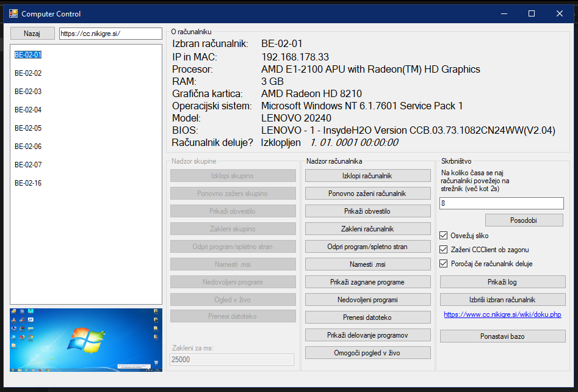Open the Namesti .msi dialog
Viewport: 578px width, 392px height.
tap(367, 264)
